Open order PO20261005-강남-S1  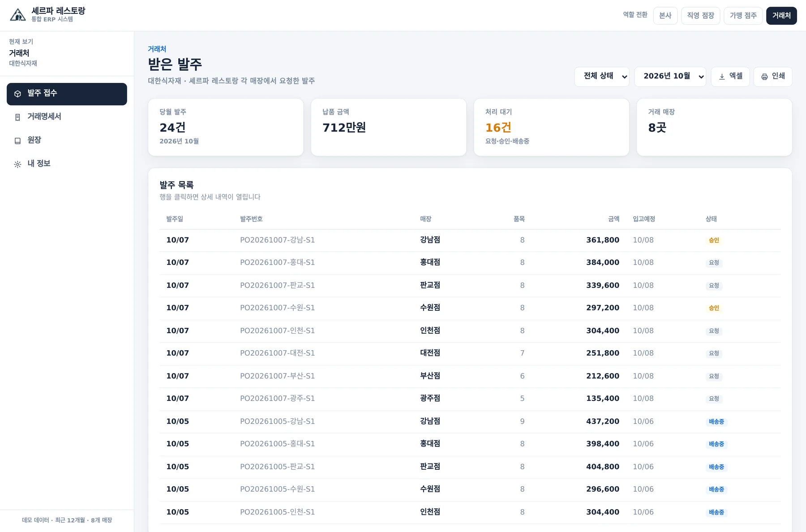(x=470, y=422)
